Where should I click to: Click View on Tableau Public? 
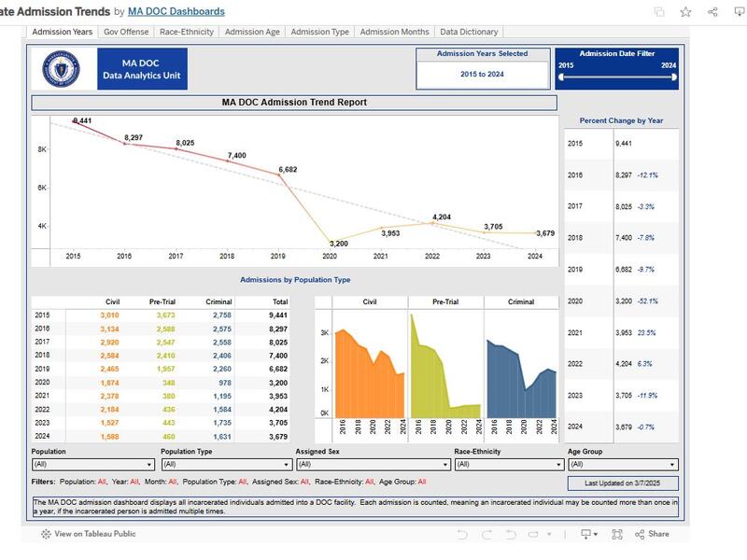89,534
